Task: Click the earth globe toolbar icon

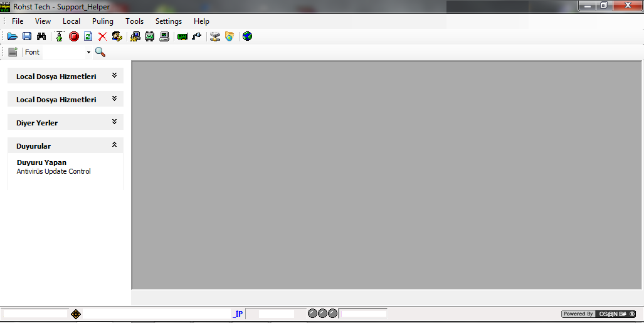Action: point(247,36)
